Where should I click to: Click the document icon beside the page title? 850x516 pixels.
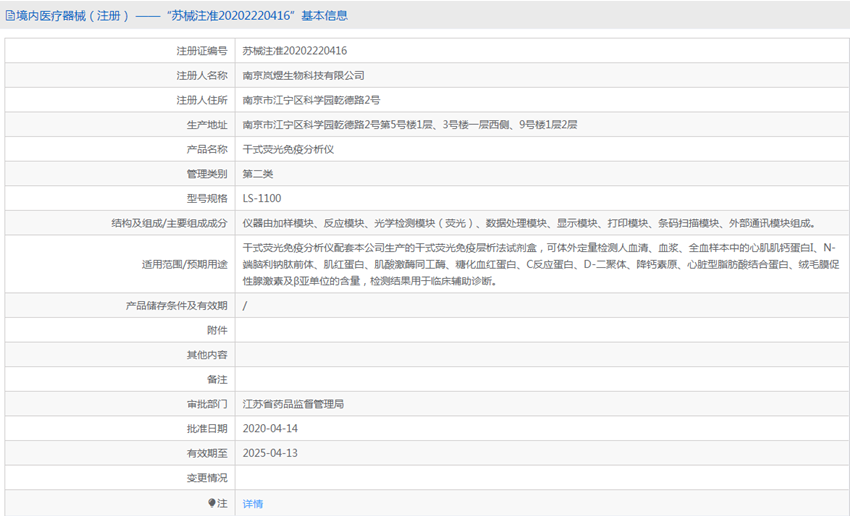(8, 15)
